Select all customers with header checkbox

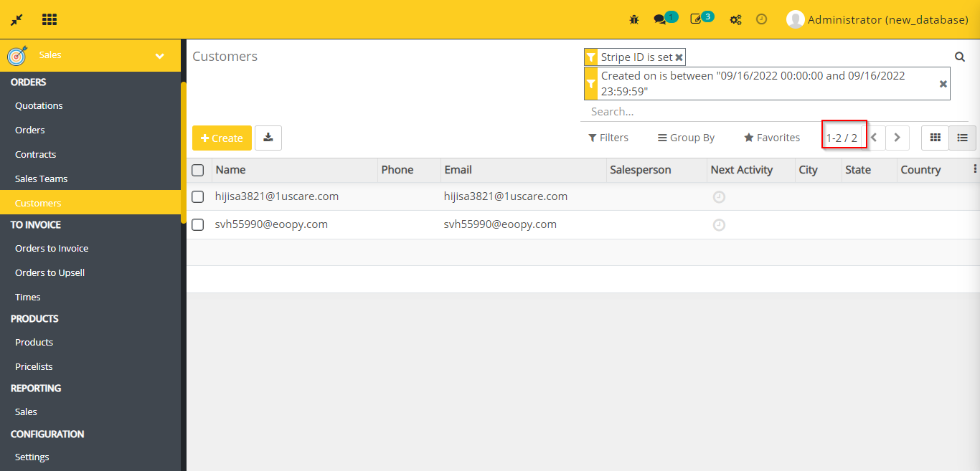[197, 170]
